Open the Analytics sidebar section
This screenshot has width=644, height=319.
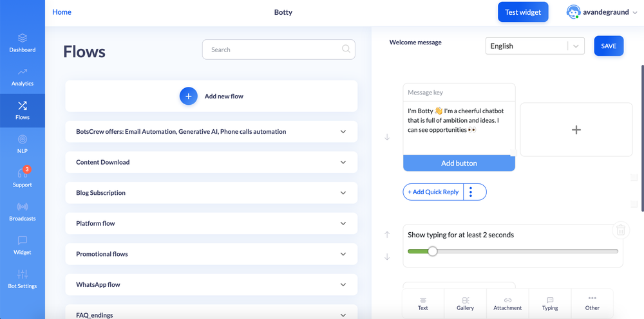coord(22,77)
